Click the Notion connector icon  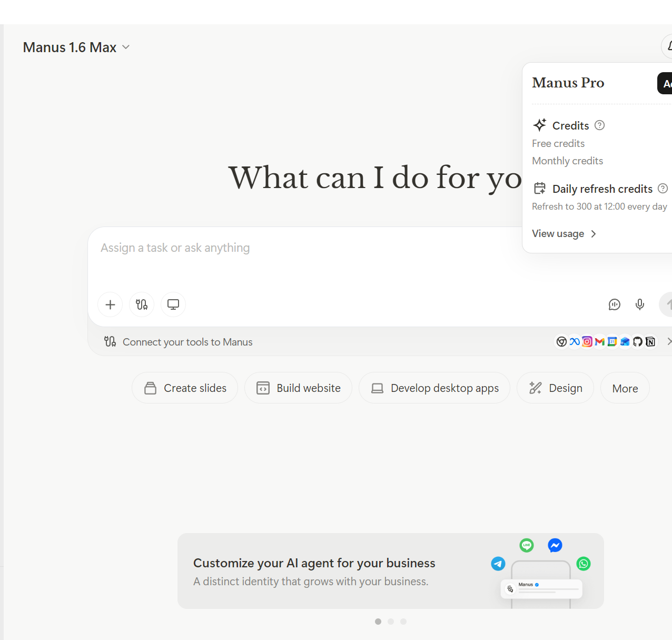point(650,342)
